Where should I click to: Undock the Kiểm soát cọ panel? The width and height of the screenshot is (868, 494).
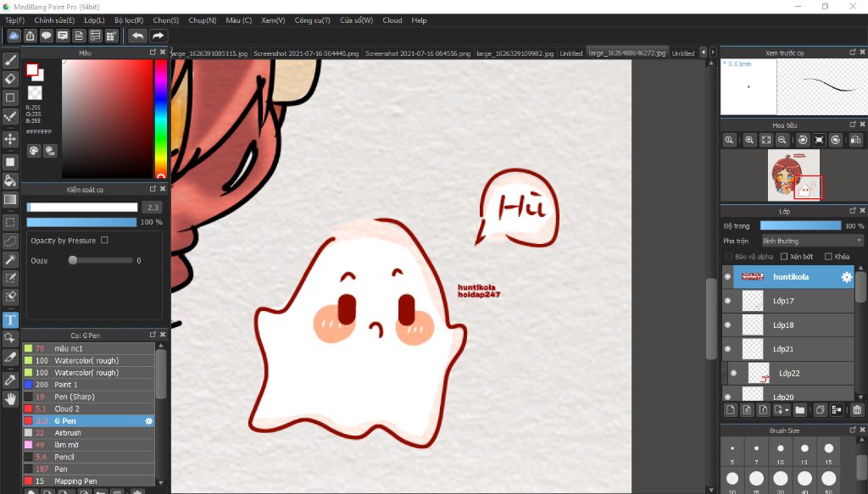point(153,189)
